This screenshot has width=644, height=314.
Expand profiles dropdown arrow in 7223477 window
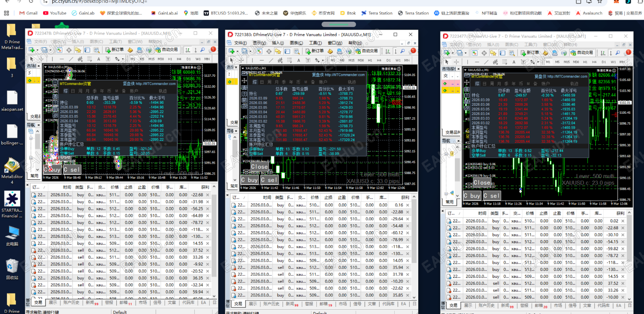tap(466, 53)
